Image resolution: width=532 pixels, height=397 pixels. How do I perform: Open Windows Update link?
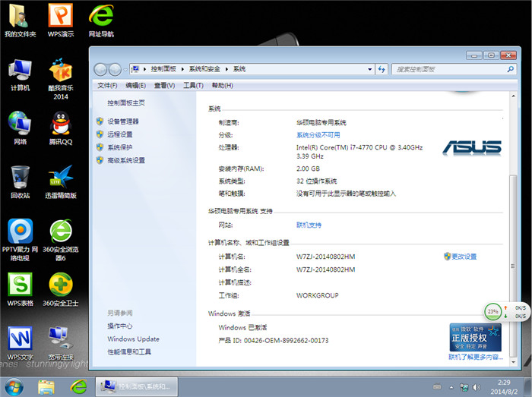tap(133, 339)
